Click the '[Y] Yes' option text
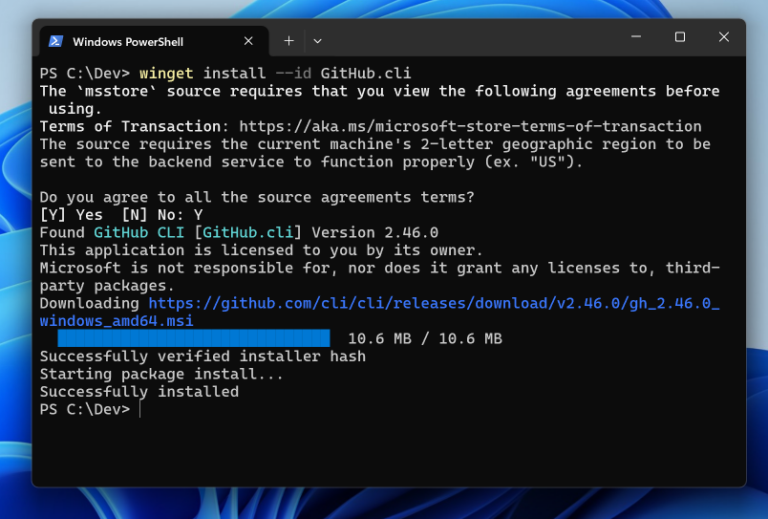The height and width of the screenshot is (519, 768). tap(71, 215)
